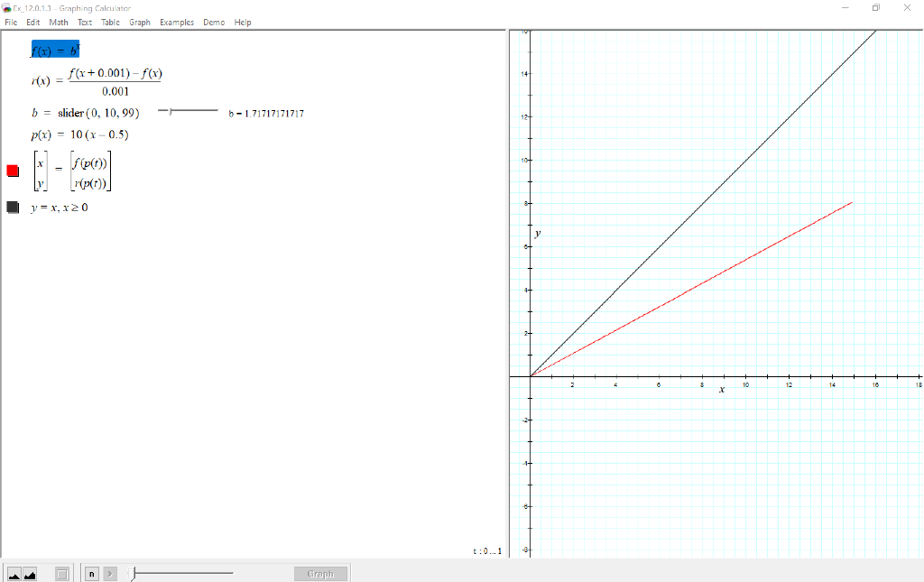Screen dimensions: 924x582
Task: Click the square panel icon in bottom toolbar
Action: coord(60,573)
